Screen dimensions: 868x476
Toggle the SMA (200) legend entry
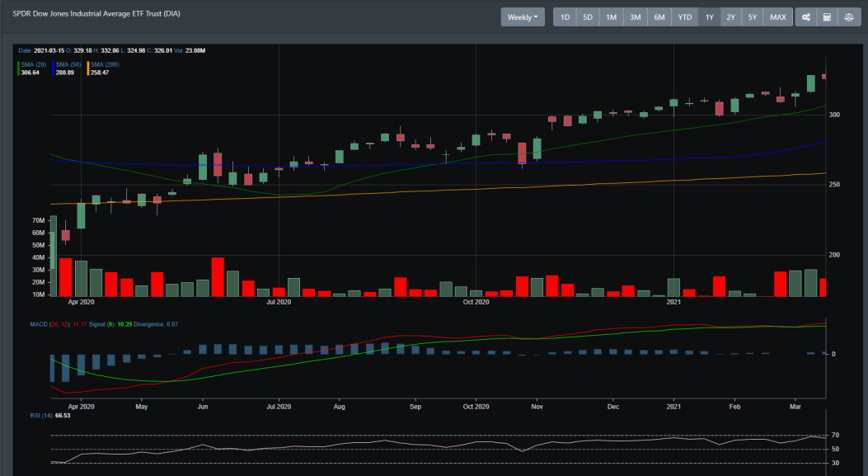point(103,68)
